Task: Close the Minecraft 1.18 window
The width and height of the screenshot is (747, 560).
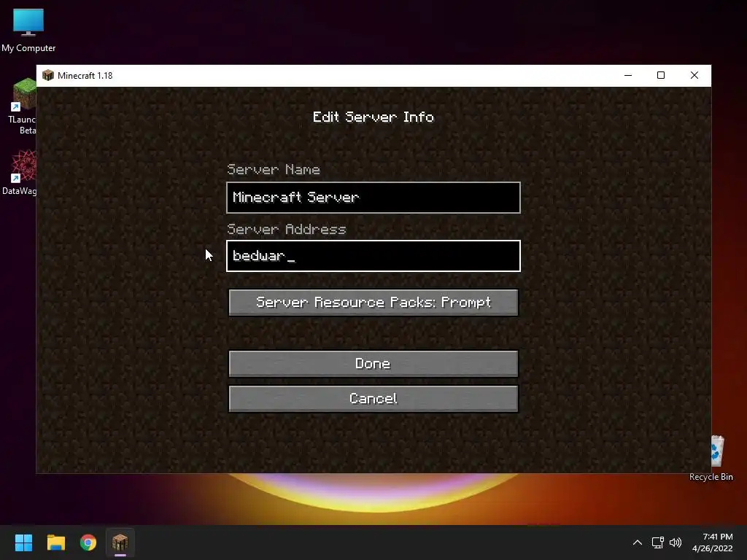Action: 694,75
